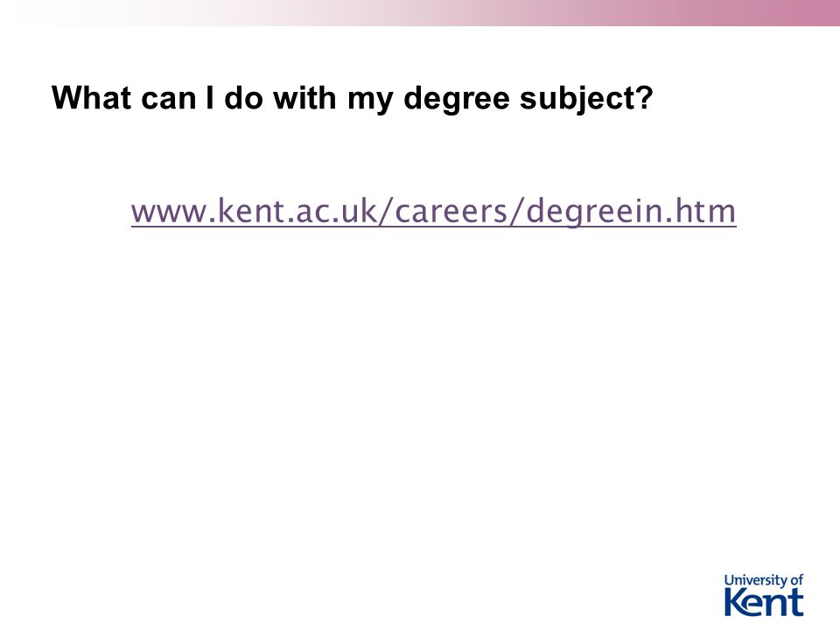Image resolution: width=840 pixels, height=630 pixels.
Task: Click the word 'my' in the heading
Action: click(369, 101)
